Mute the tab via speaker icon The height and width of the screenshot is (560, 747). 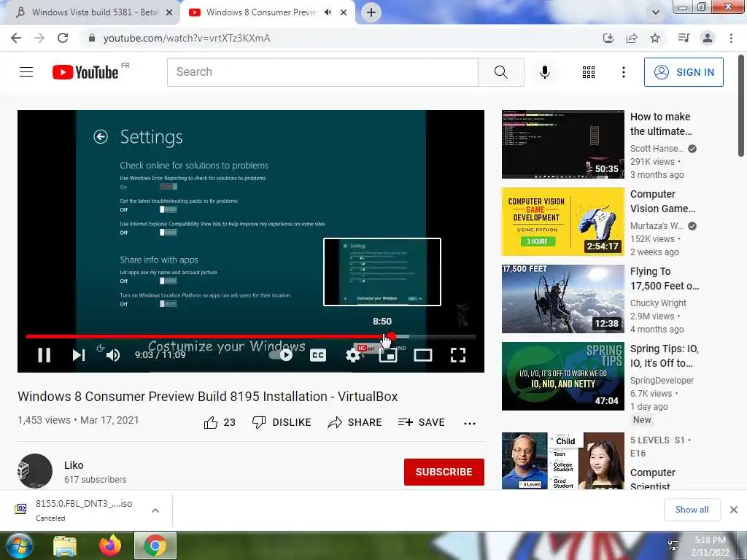click(x=328, y=12)
